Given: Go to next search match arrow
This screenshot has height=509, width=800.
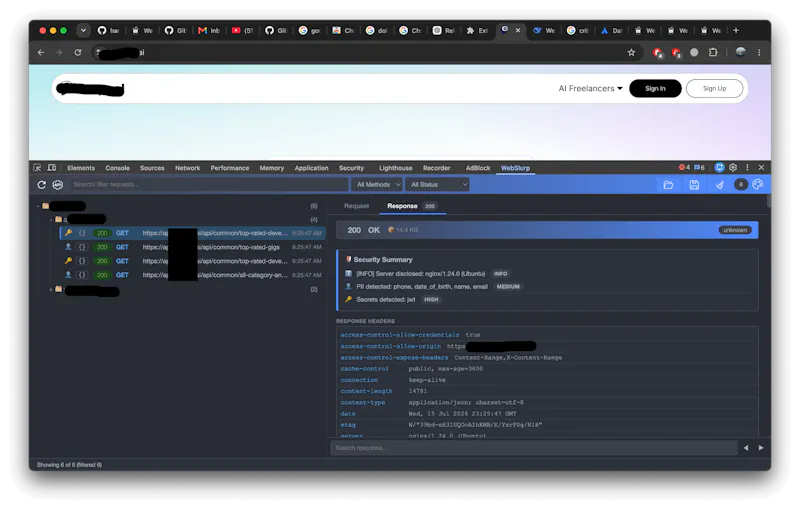Looking at the screenshot, I should pos(761,448).
